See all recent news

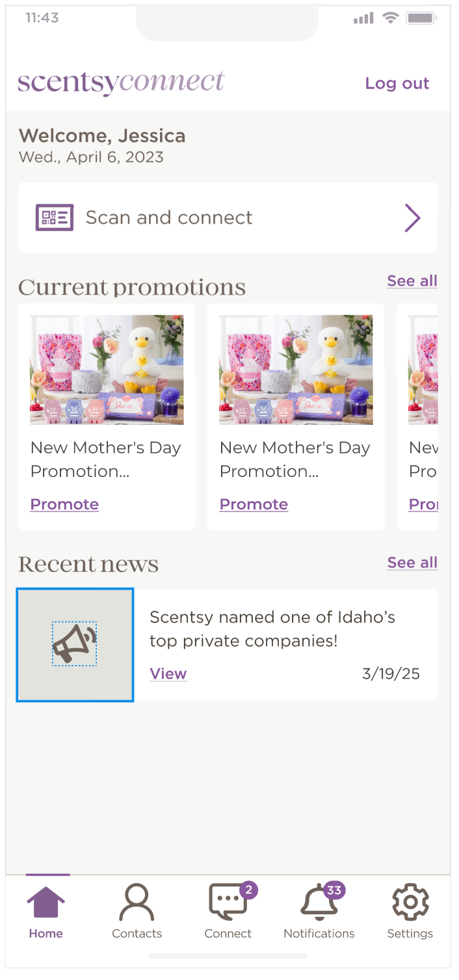click(x=412, y=563)
